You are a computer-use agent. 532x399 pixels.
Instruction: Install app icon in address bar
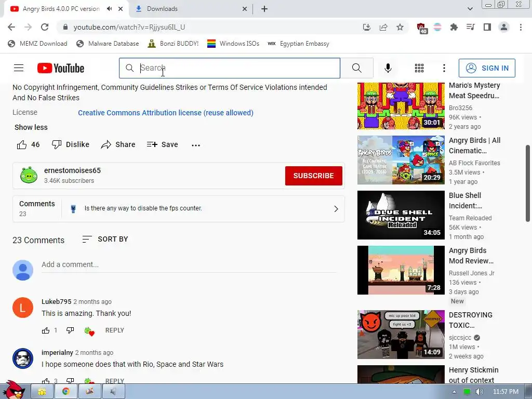click(x=366, y=27)
